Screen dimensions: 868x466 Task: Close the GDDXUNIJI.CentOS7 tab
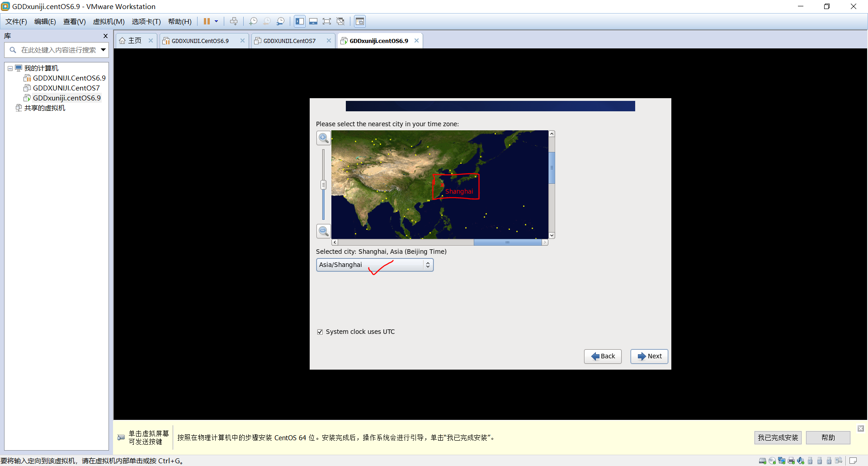click(329, 41)
